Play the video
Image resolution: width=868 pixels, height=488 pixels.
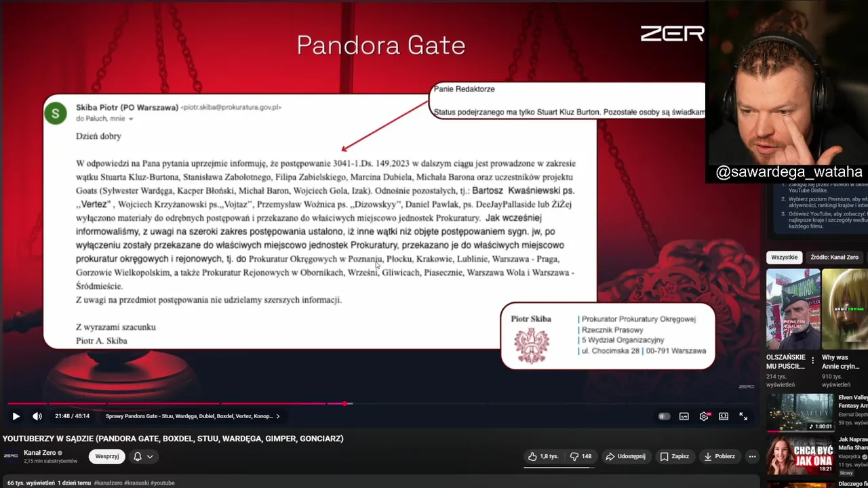16,416
